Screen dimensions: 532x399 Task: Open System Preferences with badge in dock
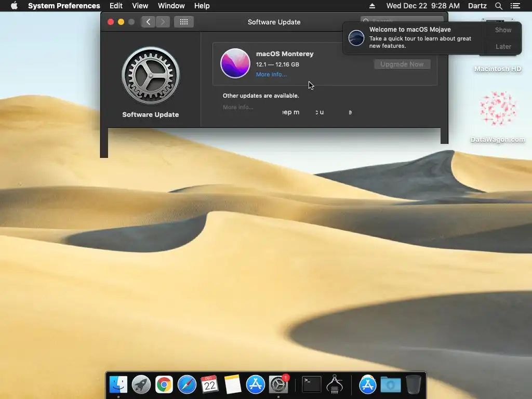pos(278,384)
